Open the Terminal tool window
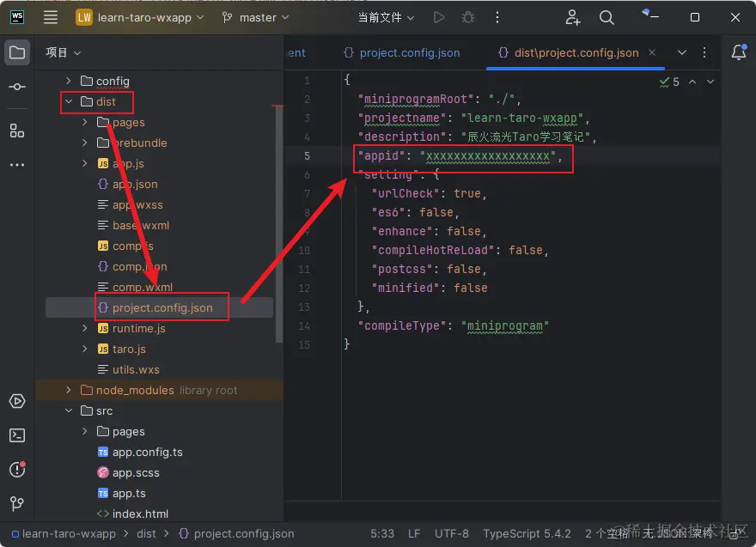The height and width of the screenshot is (547, 756). pyautogui.click(x=17, y=435)
